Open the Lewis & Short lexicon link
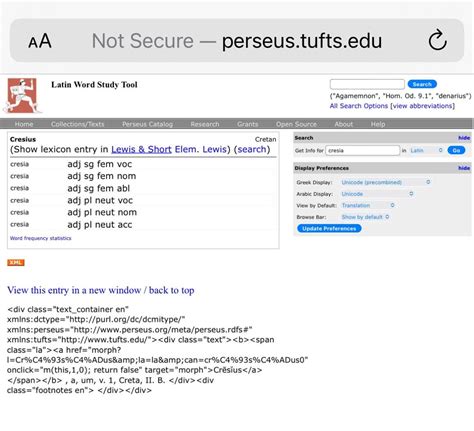474x431 pixels. 141,149
